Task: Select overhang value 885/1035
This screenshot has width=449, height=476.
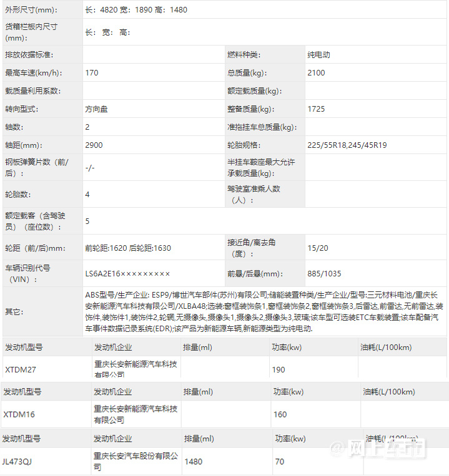Action: click(x=324, y=273)
